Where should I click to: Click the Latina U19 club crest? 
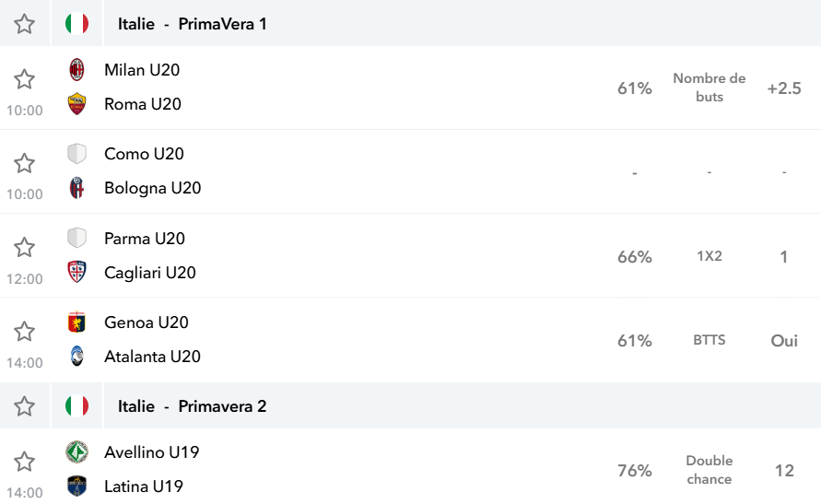77,486
